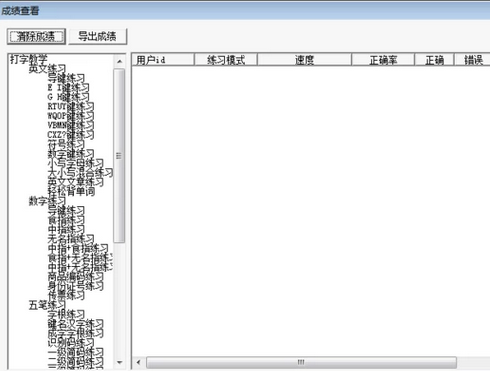
Task: Sort by the 用户id column header
Action: [x=163, y=60]
